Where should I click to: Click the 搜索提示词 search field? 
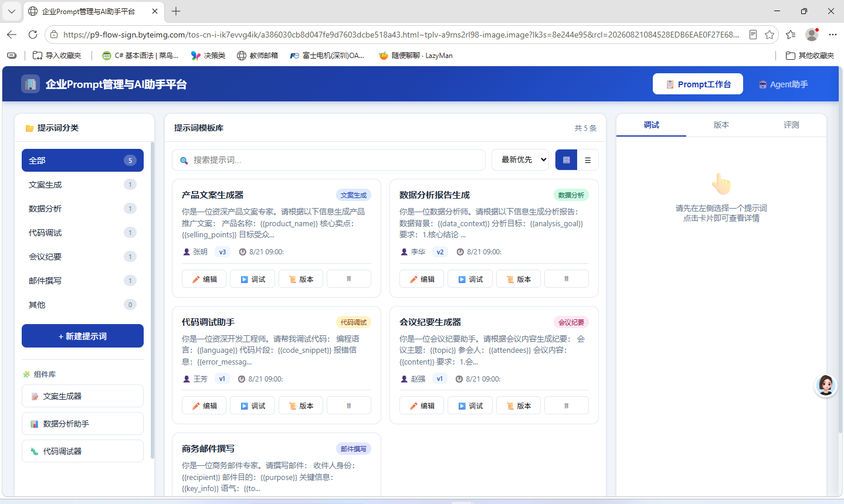click(x=328, y=160)
